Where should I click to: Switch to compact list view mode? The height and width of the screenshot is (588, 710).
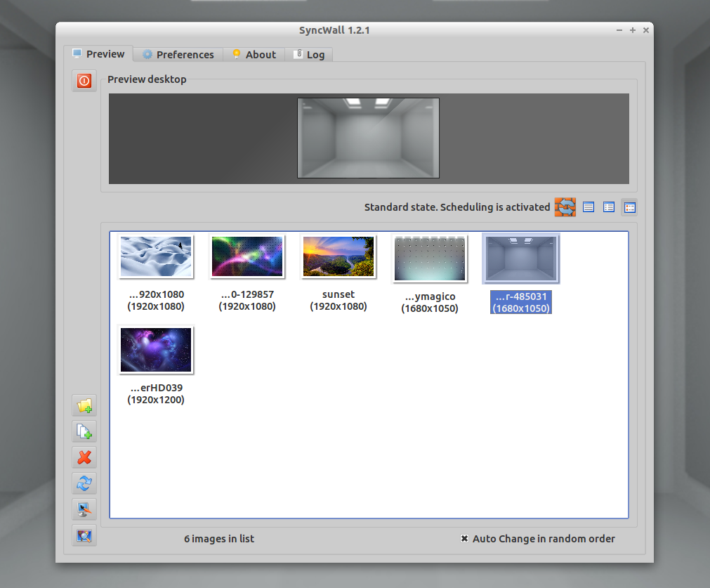[588, 207]
